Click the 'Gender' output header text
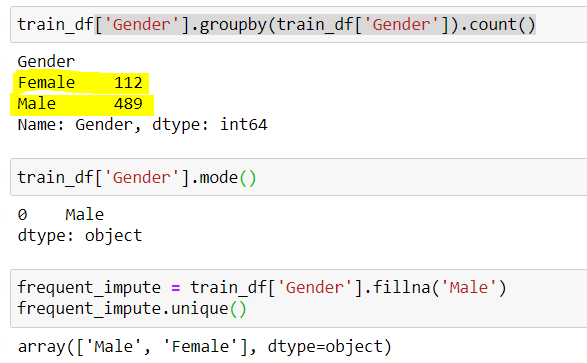The image size is (587, 363). tap(46, 61)
